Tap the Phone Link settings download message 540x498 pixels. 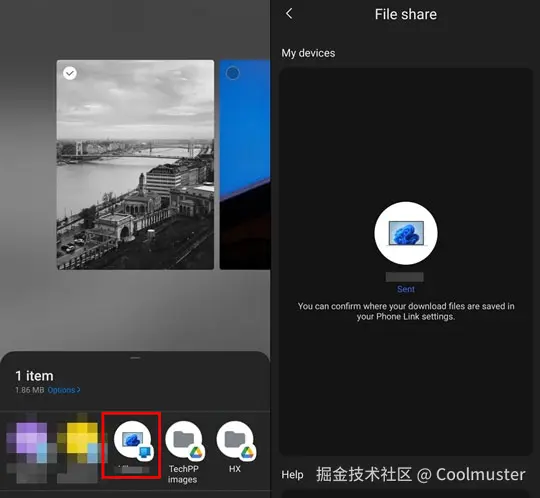[406, 311]
